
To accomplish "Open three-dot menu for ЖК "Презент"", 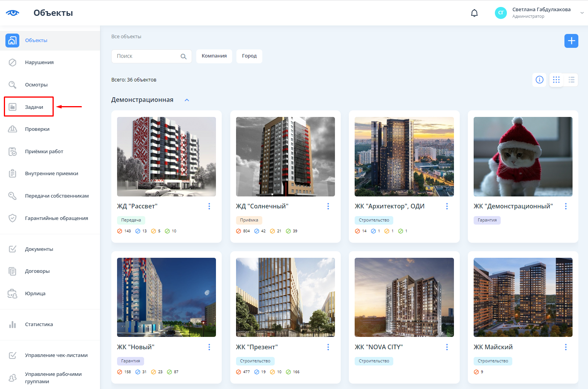I will (x=328, y=347).
